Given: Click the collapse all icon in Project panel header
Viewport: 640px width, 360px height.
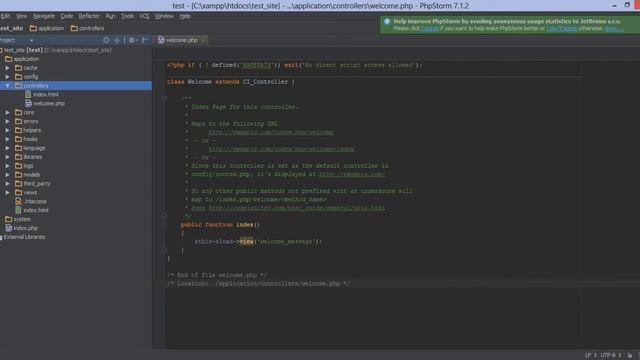Looking at the screenshot, I should [117, 40].
